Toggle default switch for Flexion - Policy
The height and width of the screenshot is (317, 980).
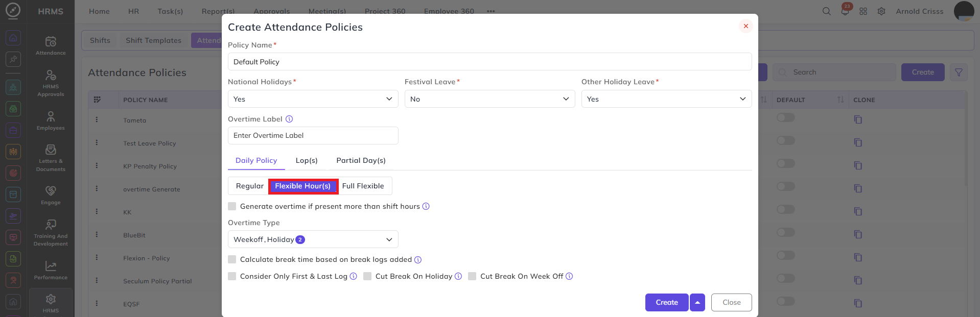tap(785, 255)
